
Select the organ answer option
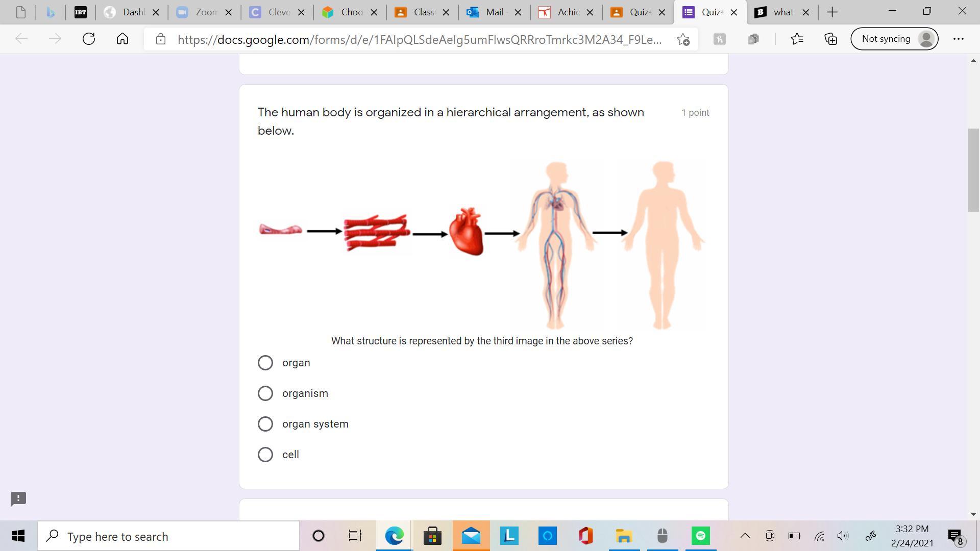click(265, 363)
